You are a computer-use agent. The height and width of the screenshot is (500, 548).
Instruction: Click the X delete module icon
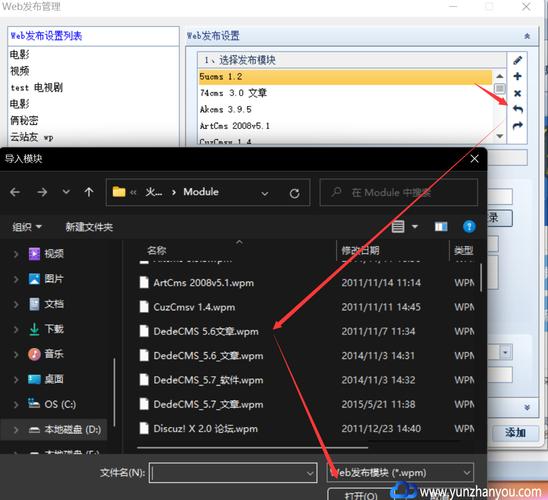point(518,93)
